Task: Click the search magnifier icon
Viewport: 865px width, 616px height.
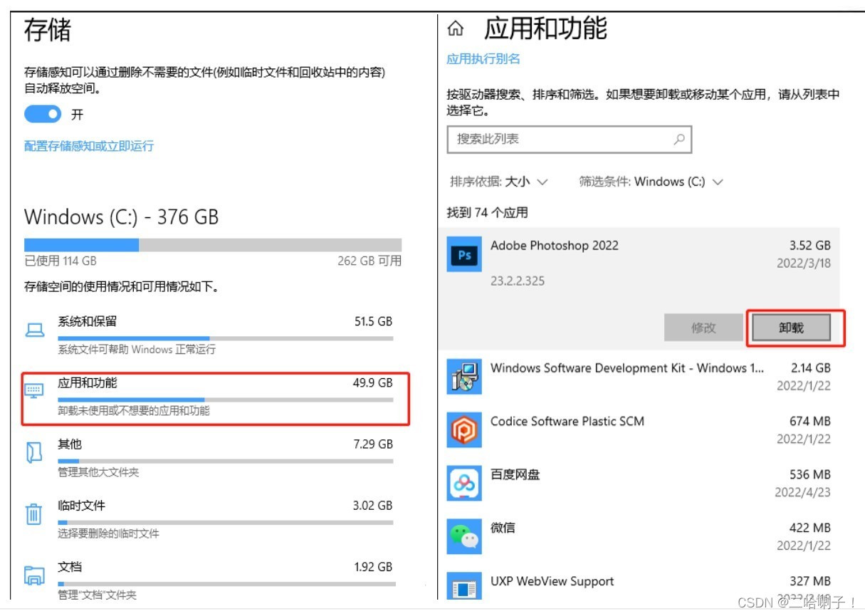Action: [x=679, y=140]
